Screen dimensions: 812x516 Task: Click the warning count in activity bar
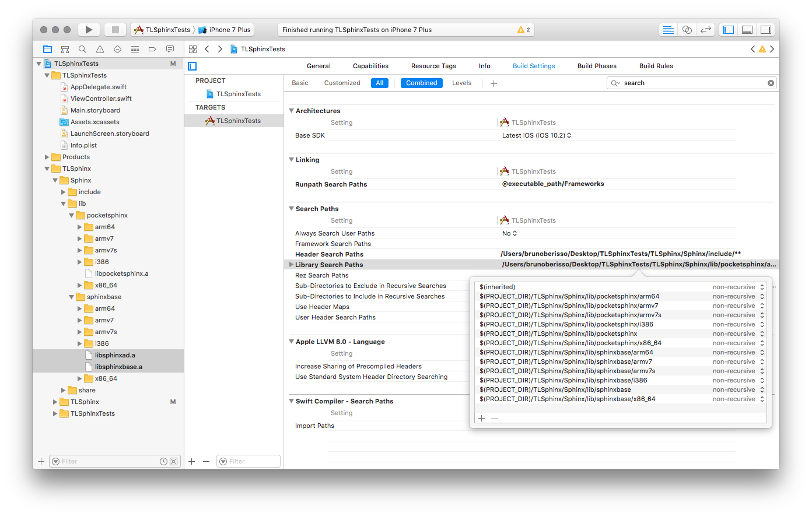coord(524,30)
